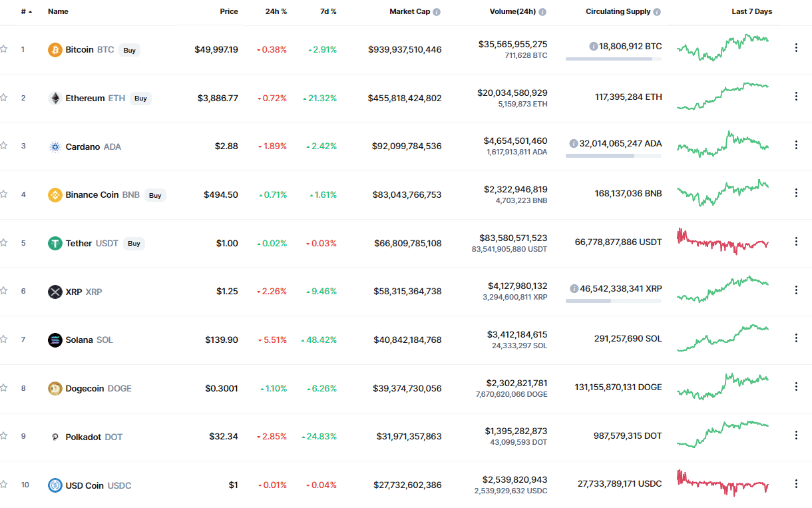
Task: Click the Circulating Supply info icon
Action: (657, 12)
